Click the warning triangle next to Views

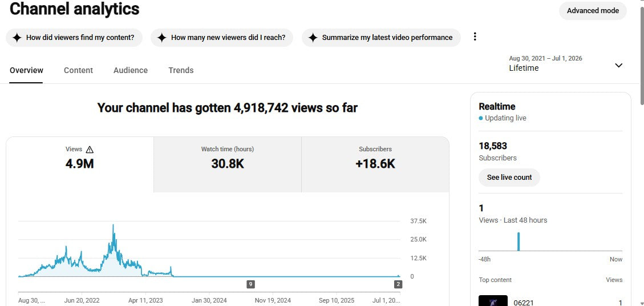click(90, 150)
